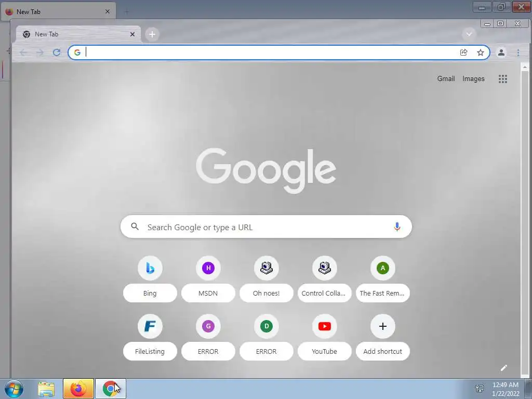Restore down the Chrome window

(x=500, y=23)
